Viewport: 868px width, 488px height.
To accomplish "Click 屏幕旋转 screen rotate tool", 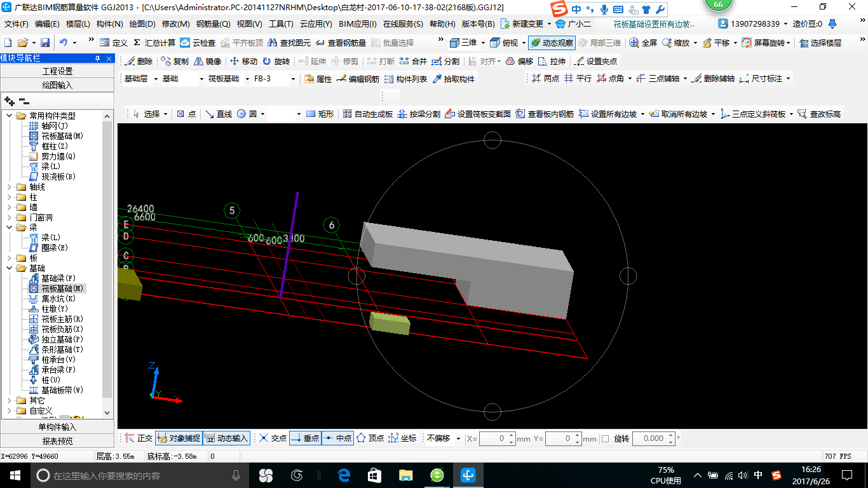I will (764, 43).
